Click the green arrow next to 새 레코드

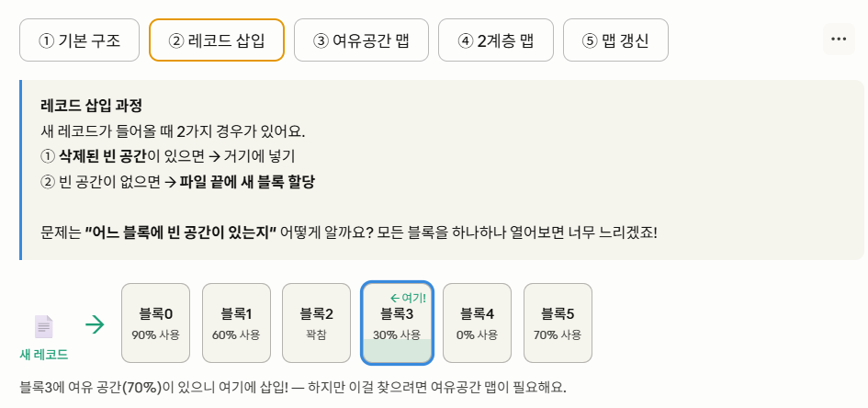click(x=96, y=325)
